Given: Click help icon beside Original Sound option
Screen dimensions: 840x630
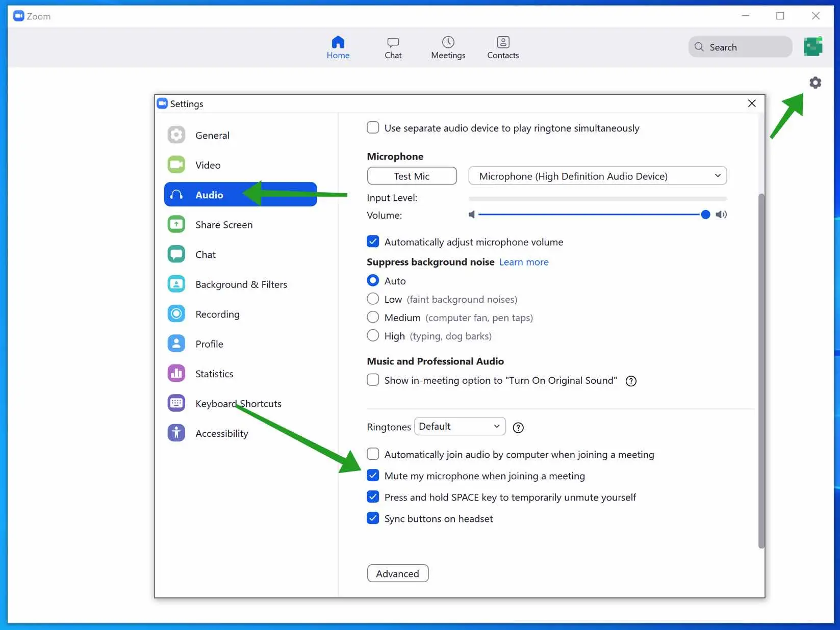Looking at the screenshot, I should click(x=631, y=381).
